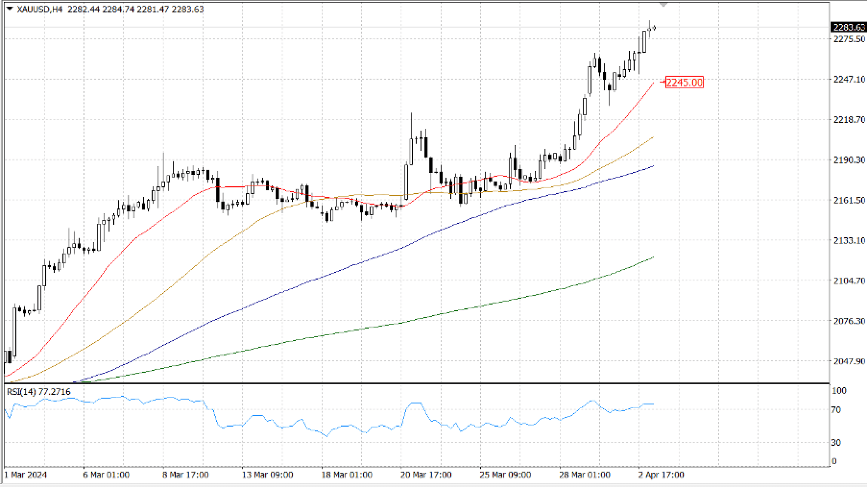Click the RSI 30 level label

pyautogui.click(x=836, y=443)
